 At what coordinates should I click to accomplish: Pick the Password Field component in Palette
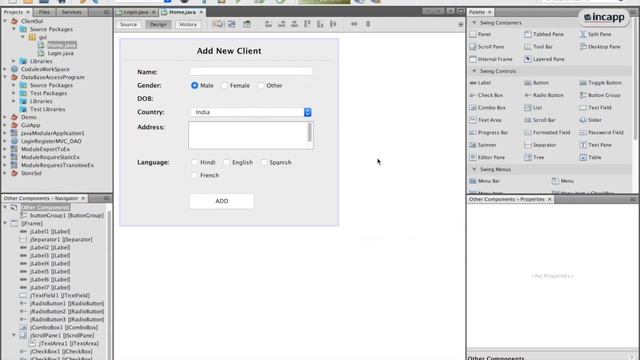pyautogui.click(x=602, y=133)
